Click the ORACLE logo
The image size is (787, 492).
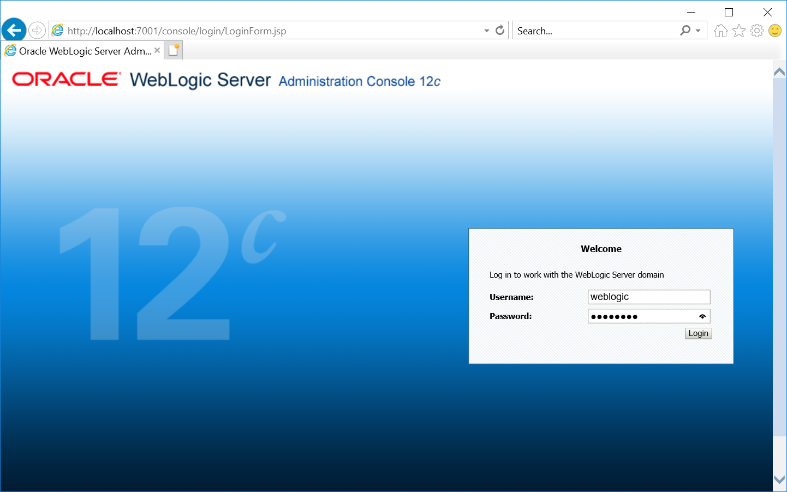click(66, 79)
